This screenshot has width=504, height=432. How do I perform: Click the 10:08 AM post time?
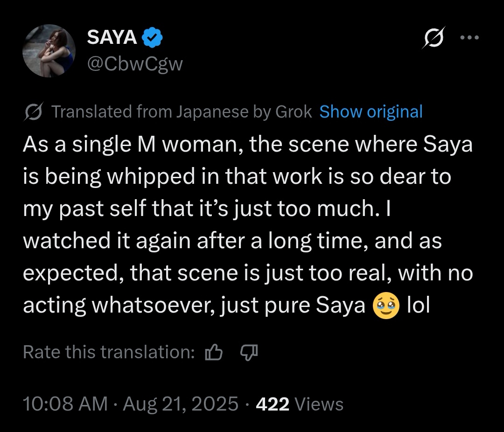coord(65,404)
